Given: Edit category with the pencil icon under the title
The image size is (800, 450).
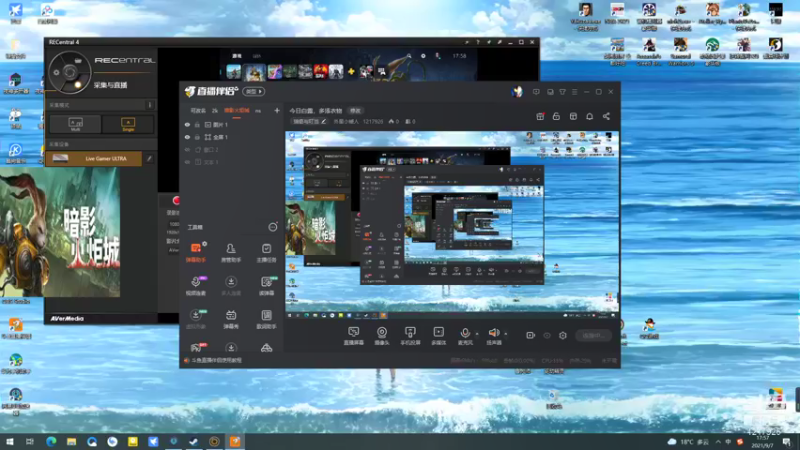Looking at the screenshot, I should [324, 121].
